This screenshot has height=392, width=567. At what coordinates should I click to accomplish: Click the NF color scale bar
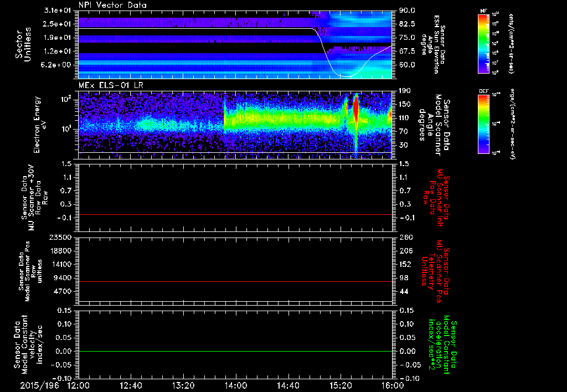point(483,43)
